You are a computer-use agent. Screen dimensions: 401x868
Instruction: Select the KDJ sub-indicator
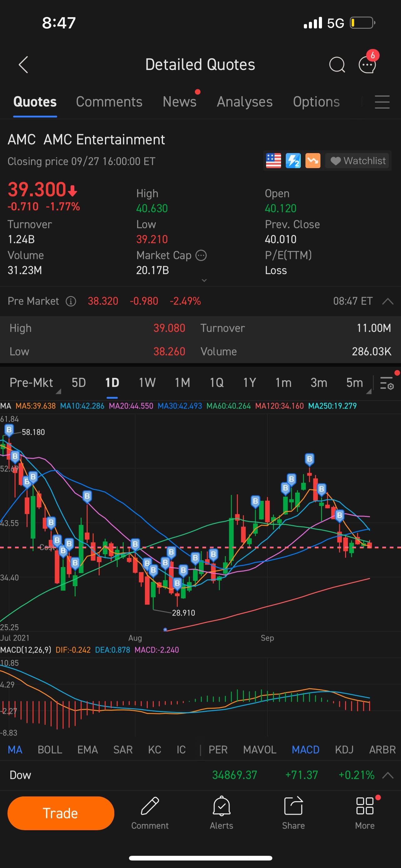tap(344, 750)
